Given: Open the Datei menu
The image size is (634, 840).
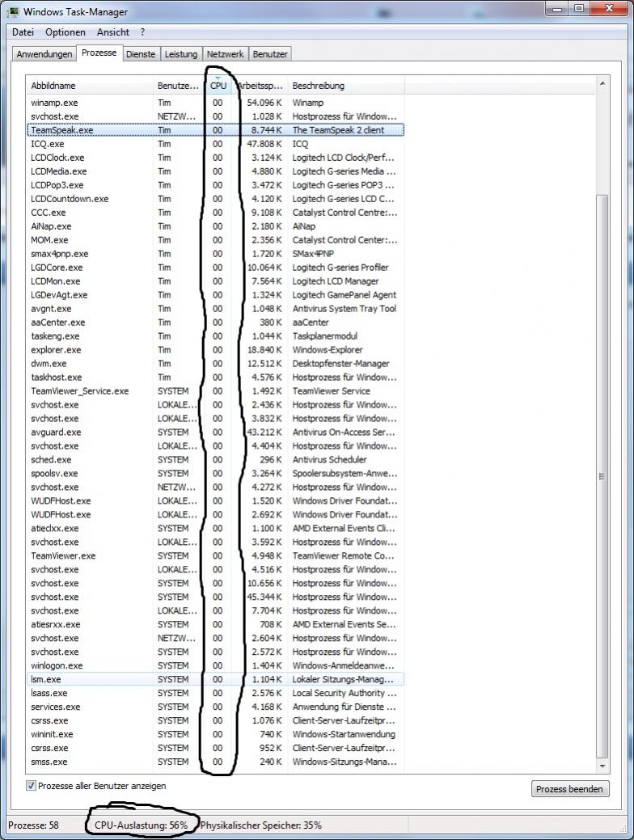Looking at the screenshot, I should click(23, 32).
